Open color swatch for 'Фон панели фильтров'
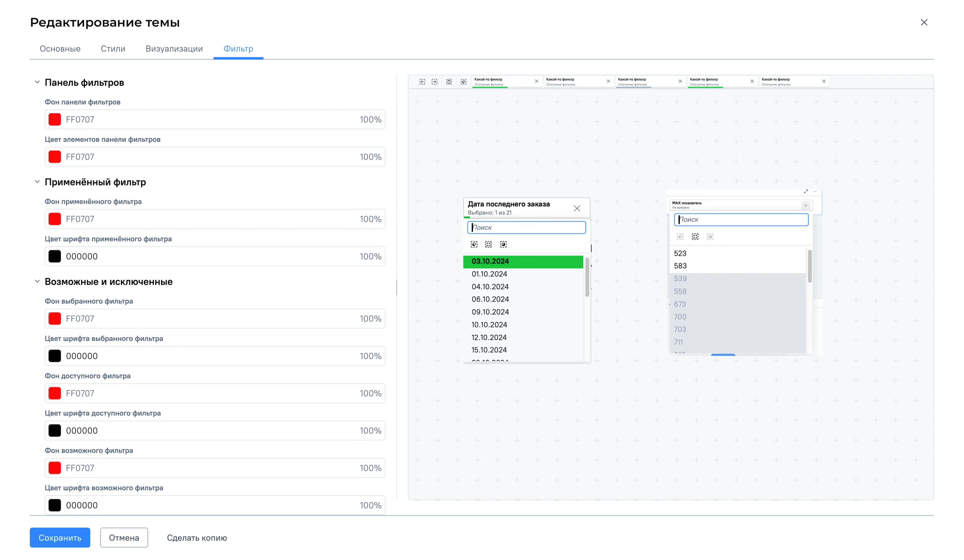This screenshot has width=964, height=560. pyautogui.click(x=55, y=120)
